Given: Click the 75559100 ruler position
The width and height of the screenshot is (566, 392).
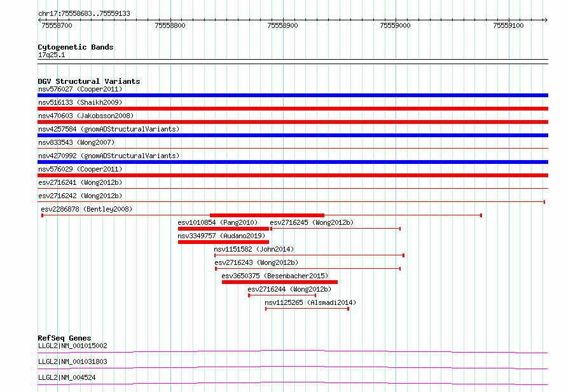Looking at the screenshot, I should pyautogui.click(x=508, y=25).
